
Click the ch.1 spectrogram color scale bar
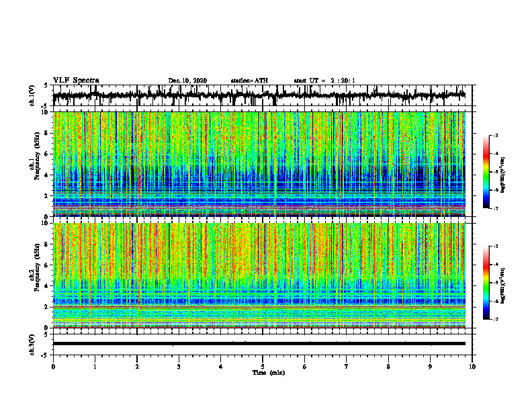(x=486, y=172)
